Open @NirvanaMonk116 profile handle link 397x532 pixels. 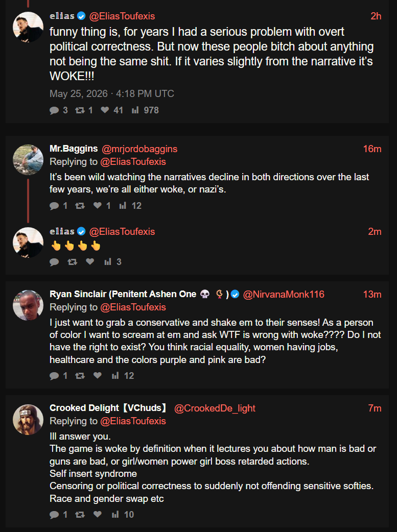pyautogui.click(x=284, y=295)
